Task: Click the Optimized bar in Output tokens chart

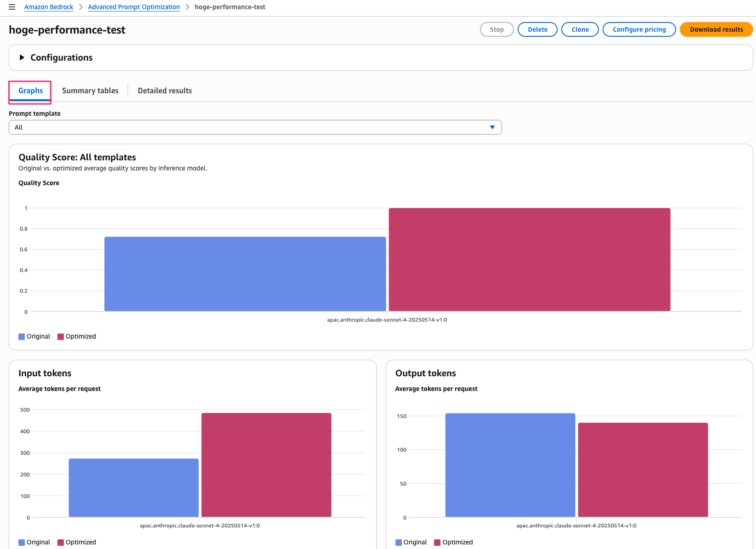Action: (643, 470)
